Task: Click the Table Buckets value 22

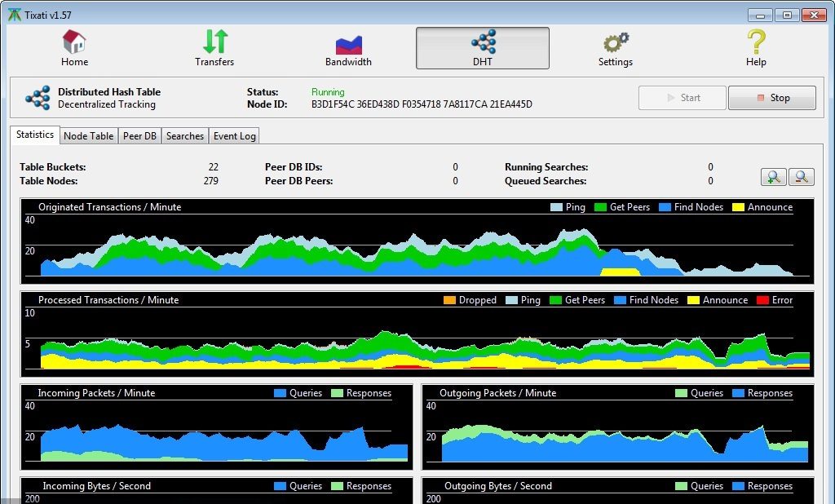Action: pos(214,166)
